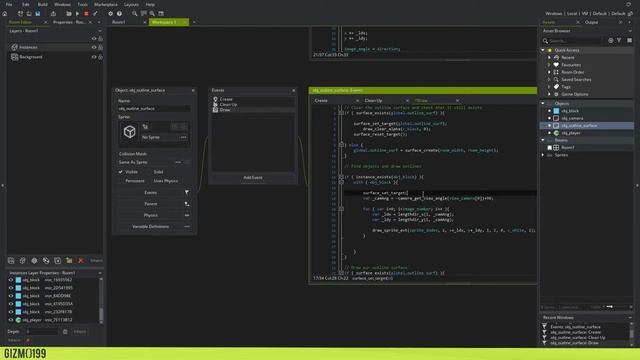The image size is (640, 360).
Task: Open the Start Page home icon
Action: point(5,13)
